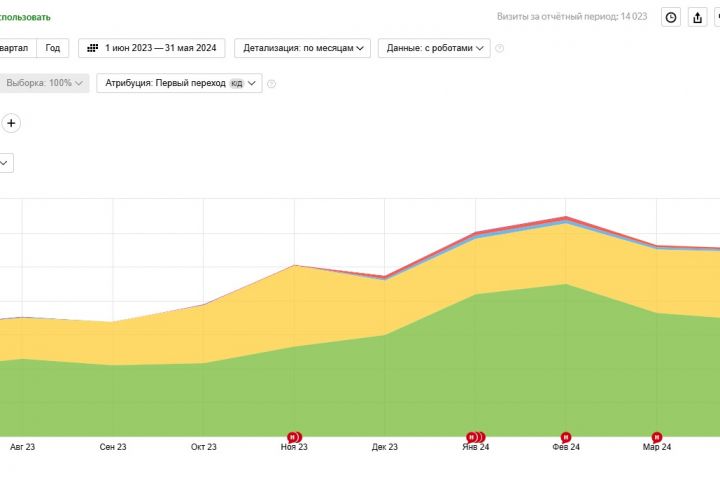This screenshot has height=480, width=720.
Task: Open 'Атрибуция: Первый переход' dropdown
Action: point(180,83)
